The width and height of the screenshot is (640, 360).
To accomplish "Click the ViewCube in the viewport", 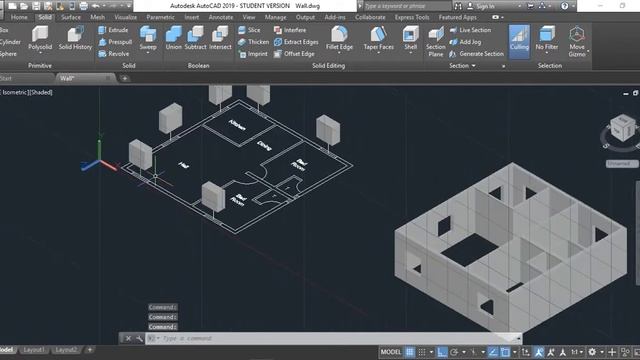I will (x=622, y=129).
